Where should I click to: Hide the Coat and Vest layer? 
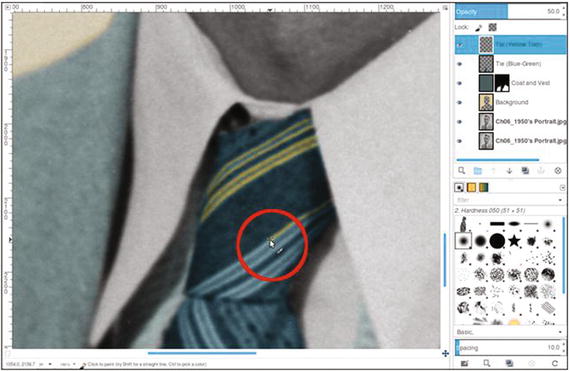pyautogui.click(x=459, y=83)
